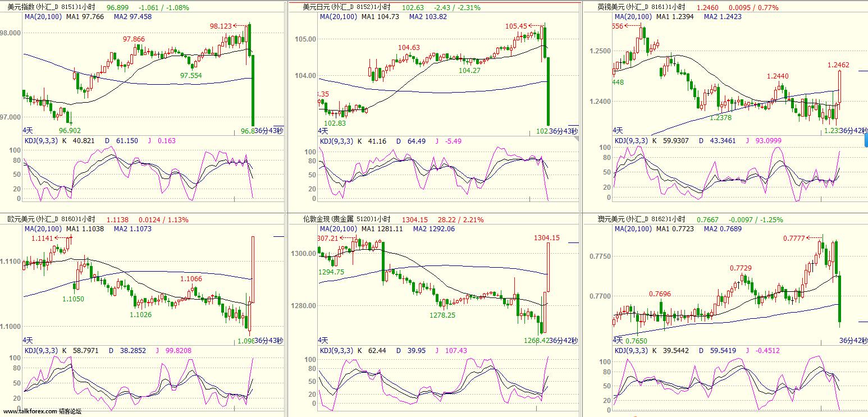Click the 0.7777 high price marker
Image resolution: width=868 pixels, height=417 pixels.
tap(794, 239)
